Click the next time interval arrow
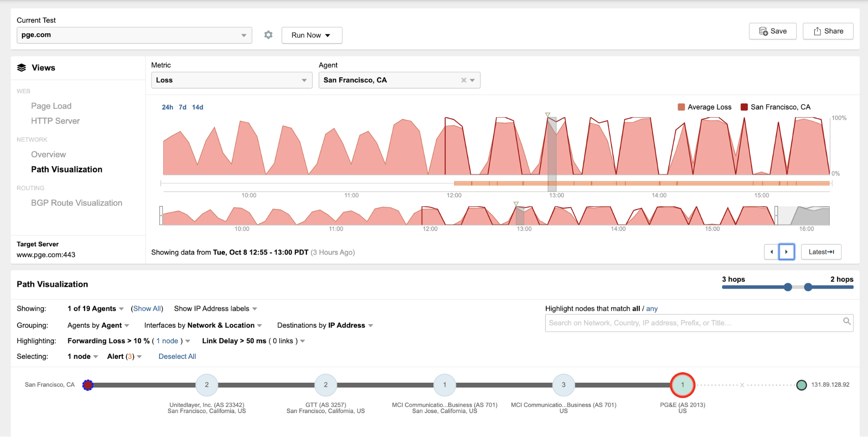 [786, 252]
